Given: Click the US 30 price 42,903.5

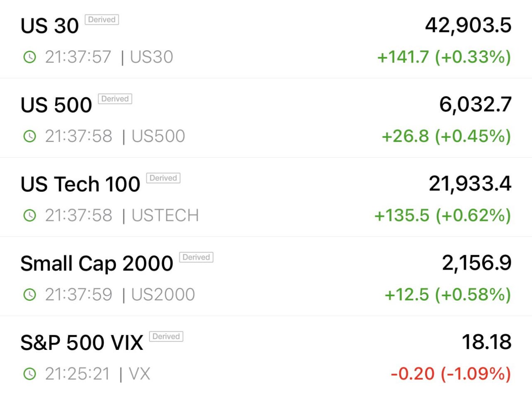Looking at the screenshot, I should [x=468, y=26].
